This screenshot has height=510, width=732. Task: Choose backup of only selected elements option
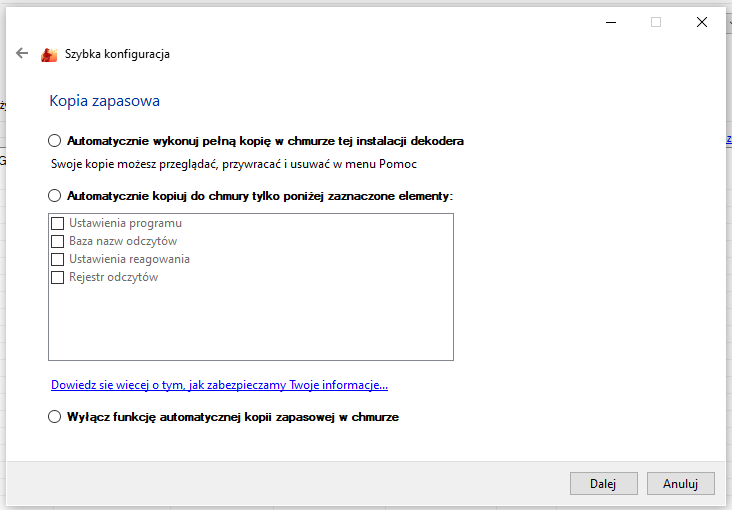tap(55, 196)
